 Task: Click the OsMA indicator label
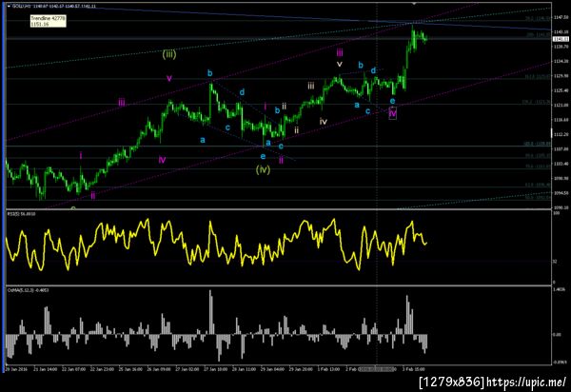28,290
